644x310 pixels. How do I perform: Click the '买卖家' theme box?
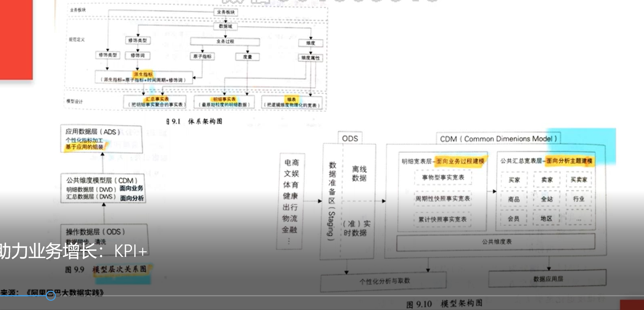point(579,179)
